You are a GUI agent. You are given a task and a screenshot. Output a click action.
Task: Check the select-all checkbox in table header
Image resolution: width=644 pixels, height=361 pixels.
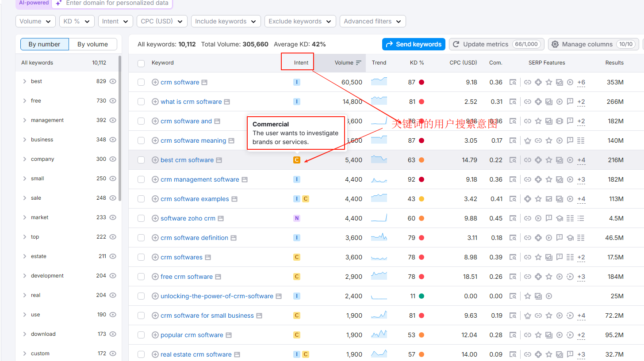click(x=141, y=63)
